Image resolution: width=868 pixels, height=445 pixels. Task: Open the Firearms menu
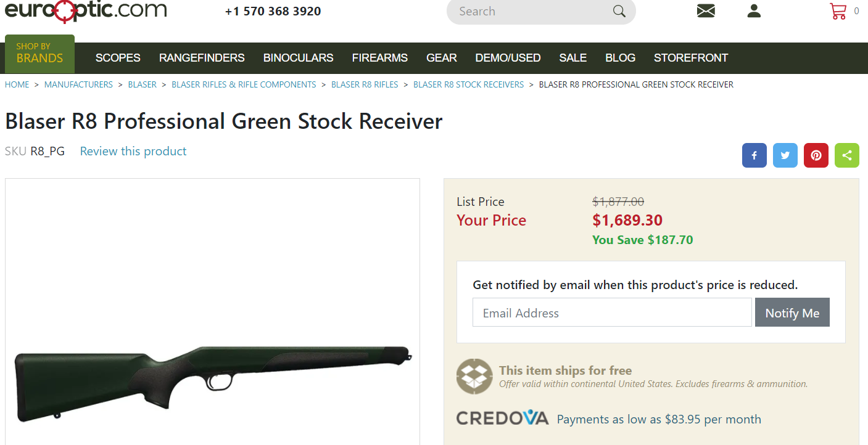click(x=380, y=58)
